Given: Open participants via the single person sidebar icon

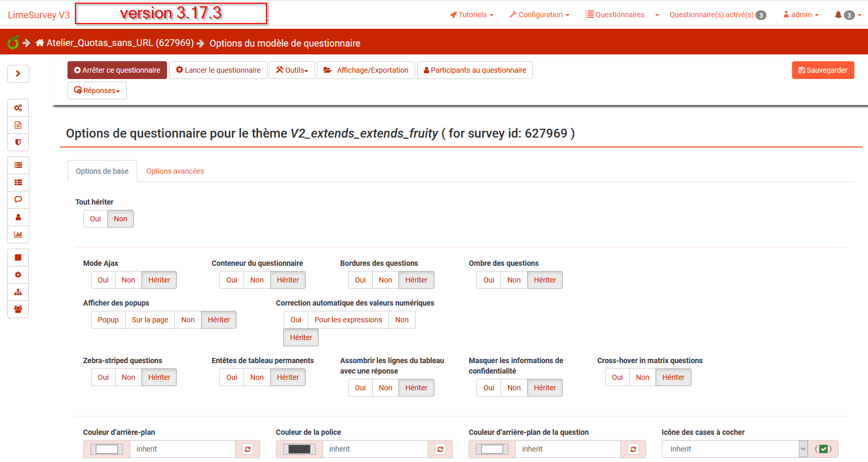Looking at the screenshot, I should tap(18, 217).
